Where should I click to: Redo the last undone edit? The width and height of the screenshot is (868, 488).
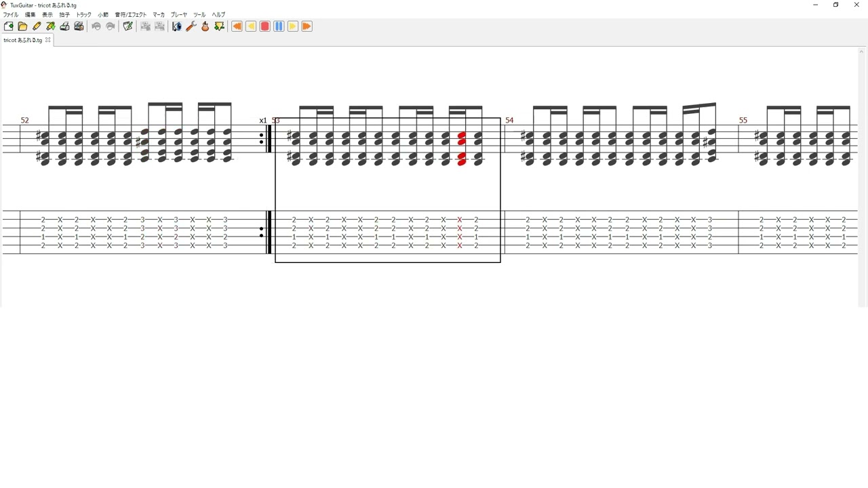click(x=111, y=26)
